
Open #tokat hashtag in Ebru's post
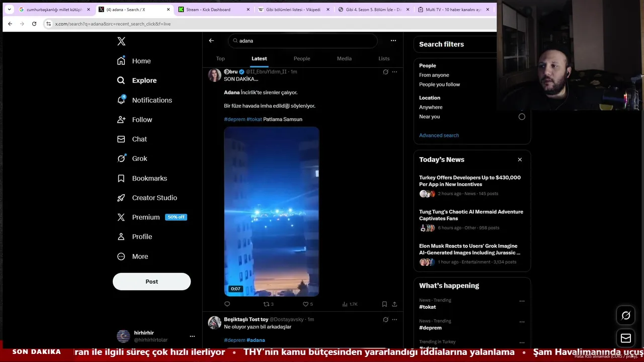[254, 119]
